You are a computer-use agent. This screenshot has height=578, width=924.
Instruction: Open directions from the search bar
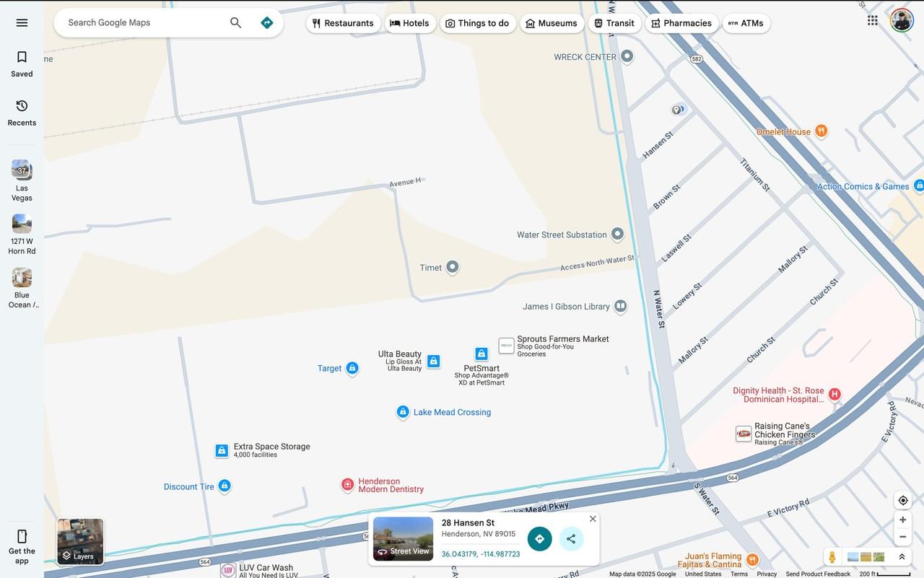(267, 22)
